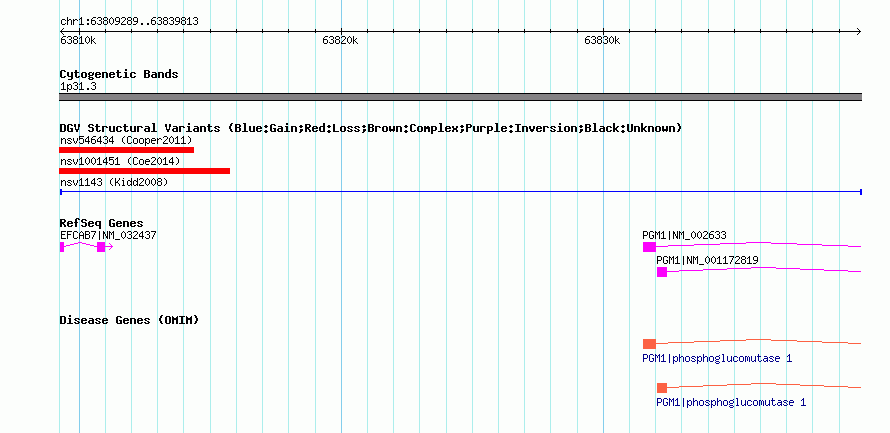Click the PGM1 NM_001172819 magenta exon block
The height and width of the screenshot is (433, 890).
[662, 272]
